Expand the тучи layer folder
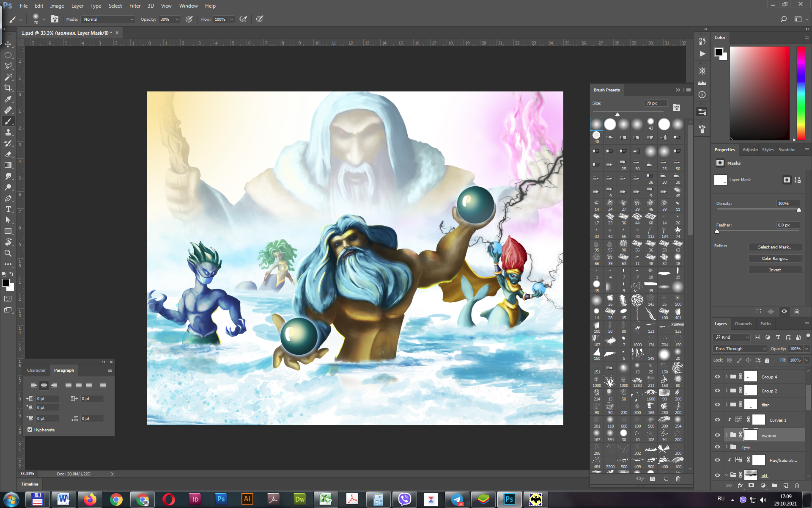The height and width of the screenshot is (508, 812). (x=727, y=447)
